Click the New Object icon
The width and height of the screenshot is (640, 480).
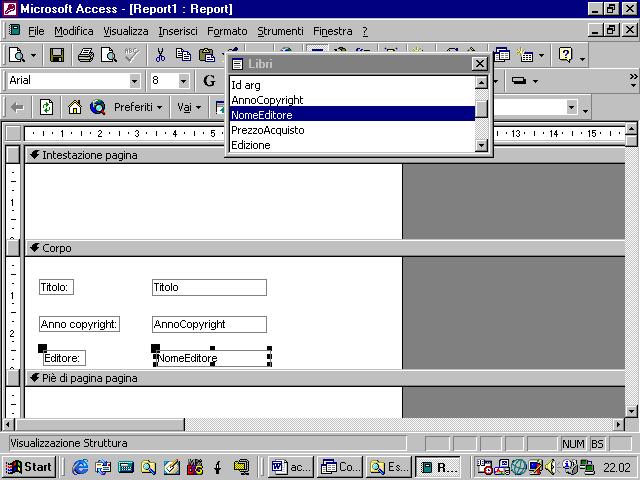[x=525, y=55]
